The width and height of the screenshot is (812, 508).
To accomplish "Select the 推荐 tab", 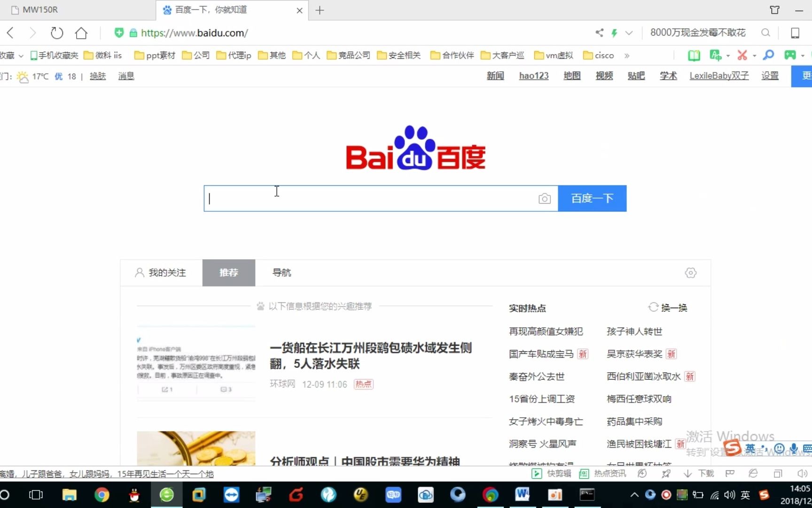I will coord(229,273).
